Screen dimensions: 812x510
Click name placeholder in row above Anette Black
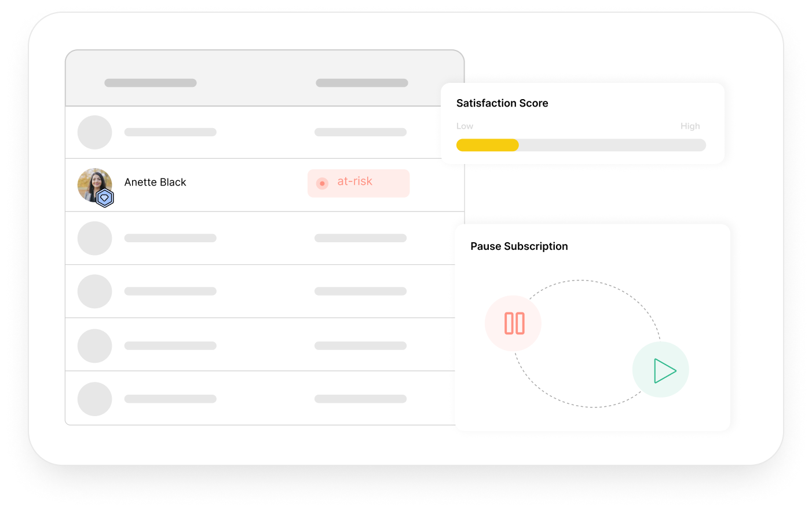point(170,132)
